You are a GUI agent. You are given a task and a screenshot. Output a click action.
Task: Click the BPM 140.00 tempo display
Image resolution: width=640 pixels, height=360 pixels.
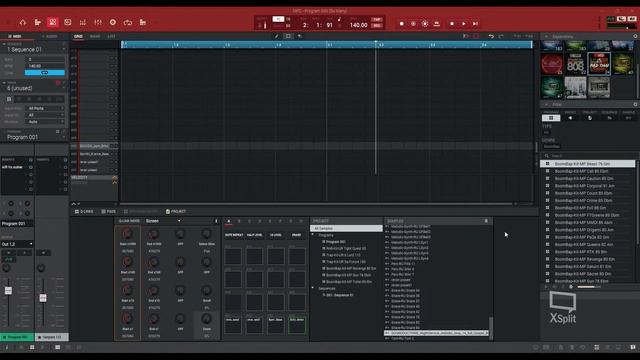pyautogui.click(x=358, y=25)
